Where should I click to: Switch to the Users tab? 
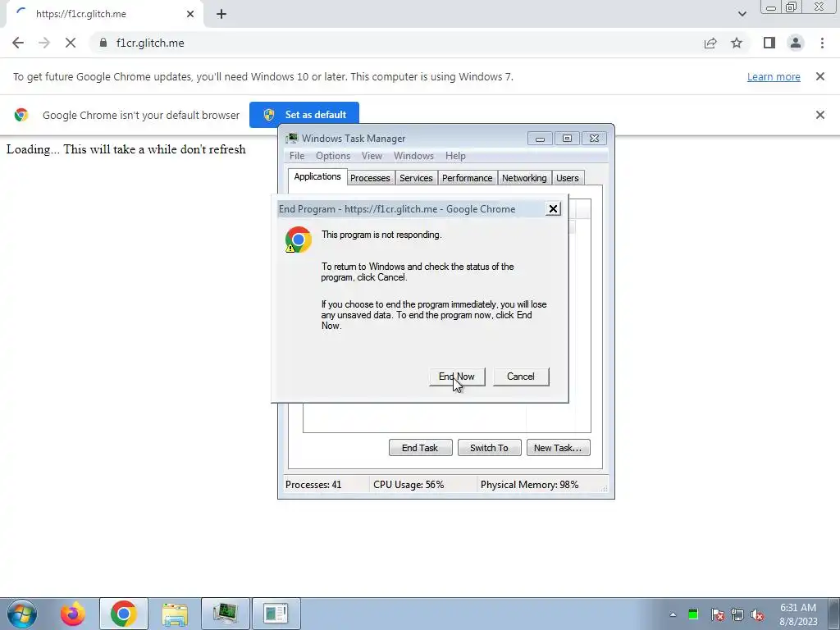pos(568,178)
